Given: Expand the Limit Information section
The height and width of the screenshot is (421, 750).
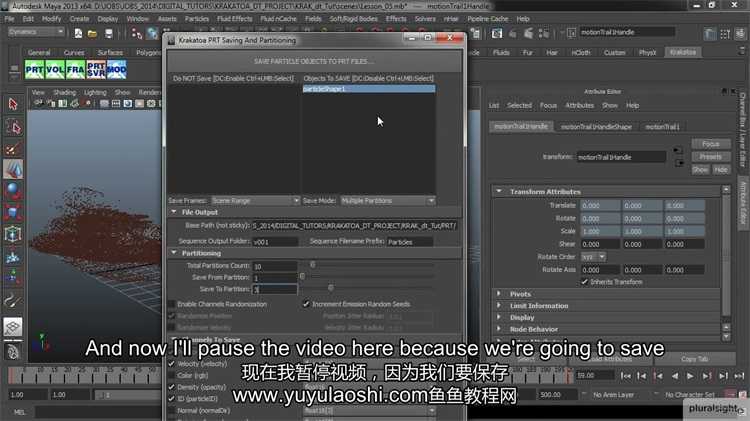Looking at the screenshot, I should point(499,305).
